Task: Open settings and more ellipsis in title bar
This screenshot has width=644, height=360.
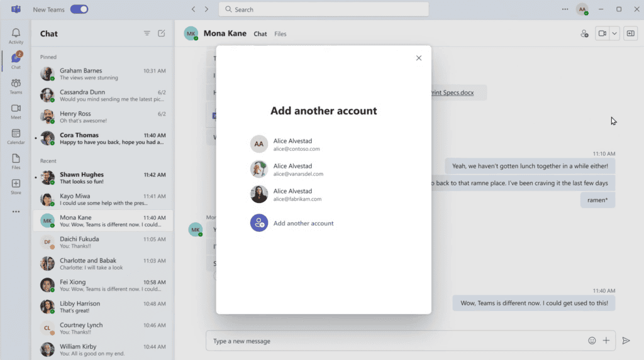Action: [x=565, y=9]
